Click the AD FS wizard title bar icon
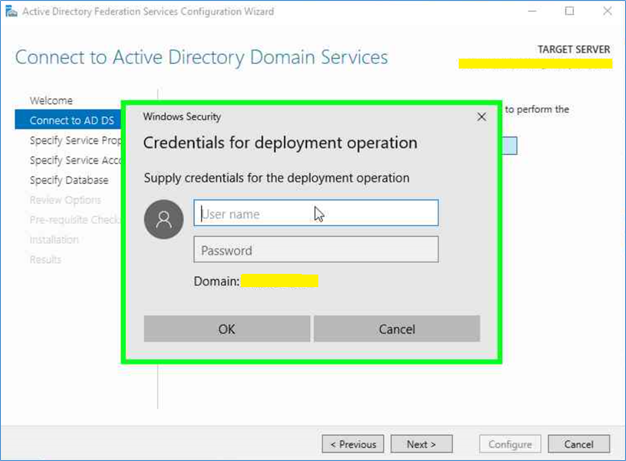Viewport: 626px width, 461px height. [x=11, y=12]
